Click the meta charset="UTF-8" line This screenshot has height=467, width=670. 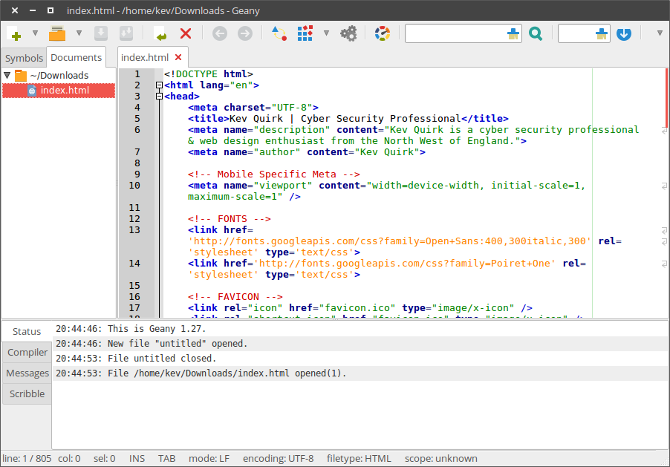[253, 107]
